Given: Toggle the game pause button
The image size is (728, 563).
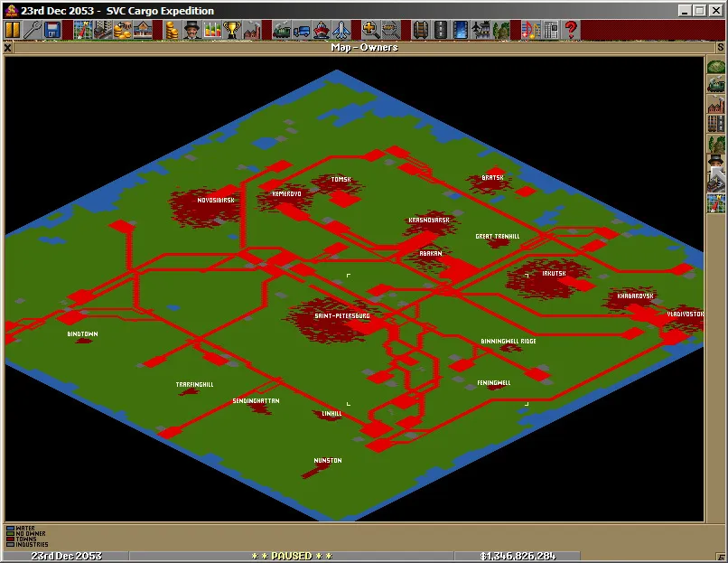Looking at the screenshot, I should coord(12,30).
